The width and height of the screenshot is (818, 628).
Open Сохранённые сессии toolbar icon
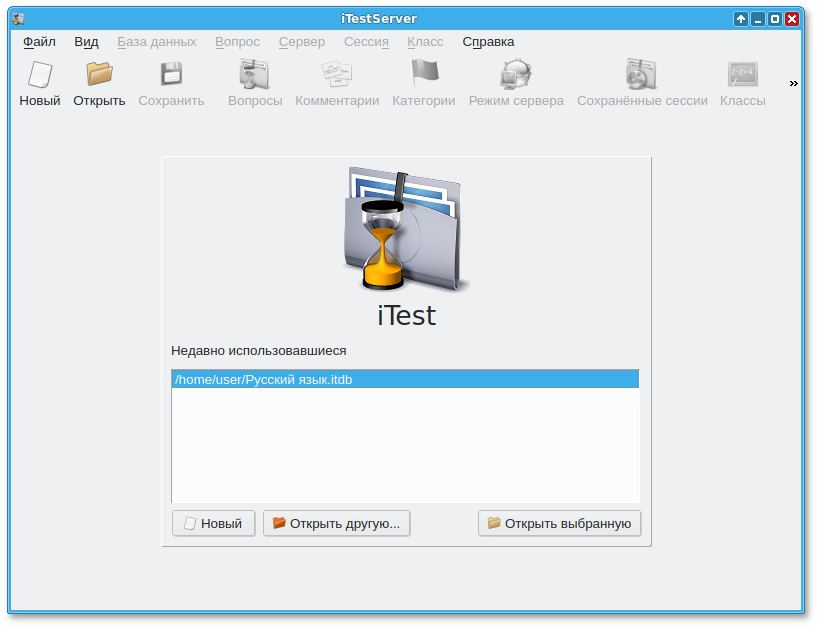pyautogui.click(x=642, y=74)
